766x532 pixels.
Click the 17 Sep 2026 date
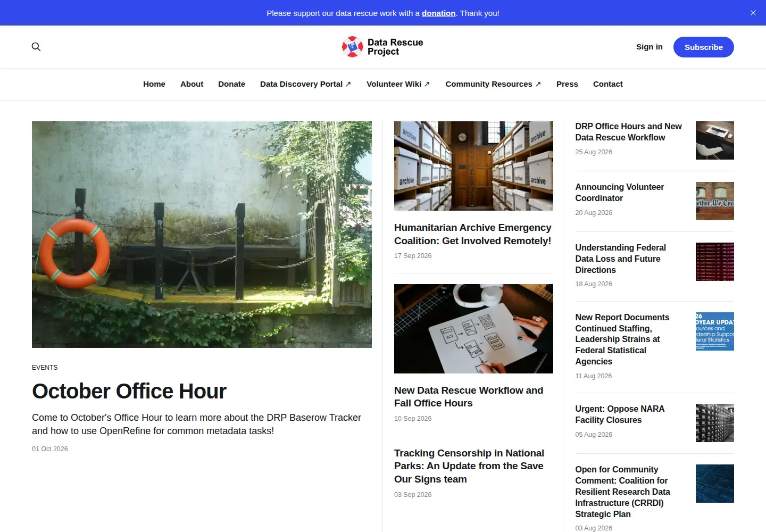click(x=413, y=256)
